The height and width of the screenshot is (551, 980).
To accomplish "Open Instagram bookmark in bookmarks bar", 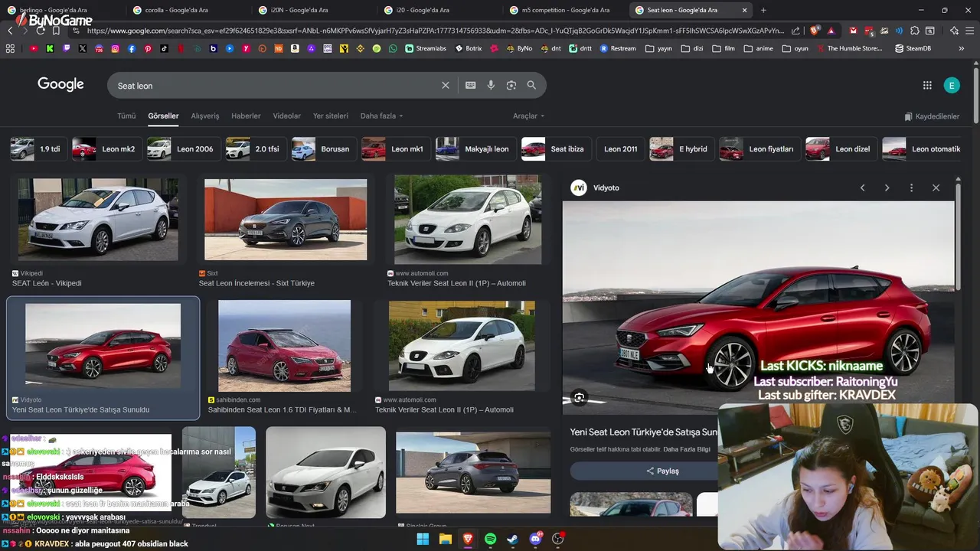I will [x=115, y=48].
